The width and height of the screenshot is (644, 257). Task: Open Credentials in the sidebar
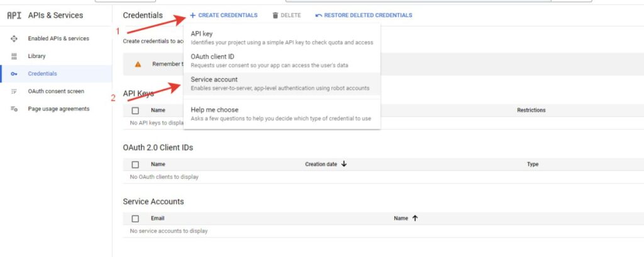(42, 74)
